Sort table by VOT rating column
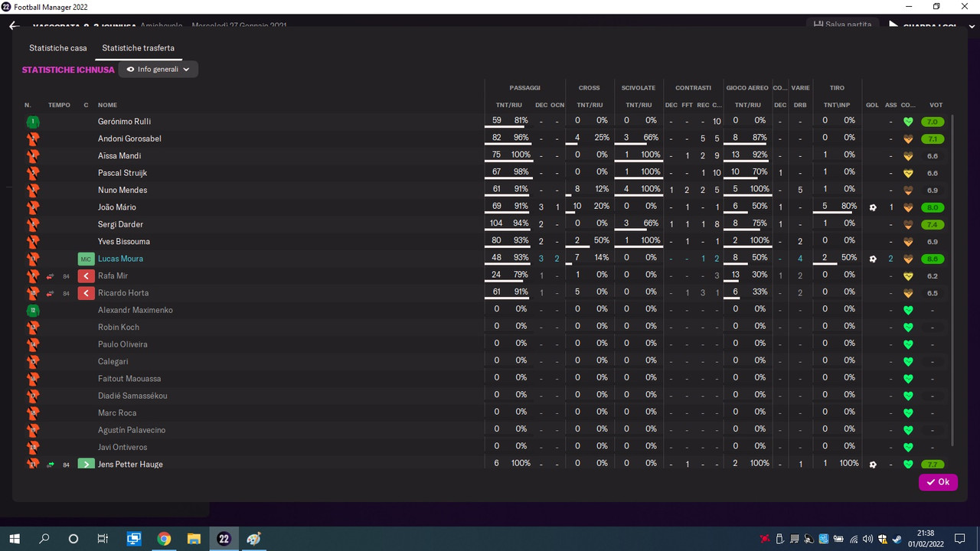 point(936,105)
